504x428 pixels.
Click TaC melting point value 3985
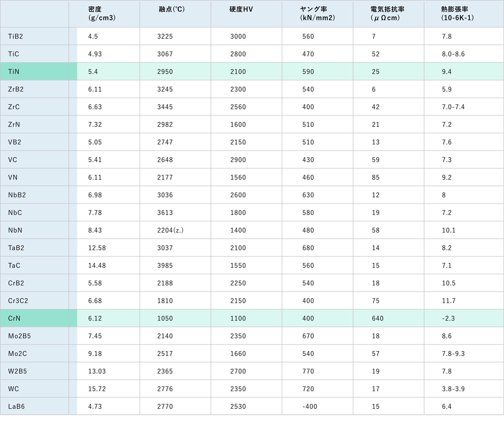[x=165, y=266]
